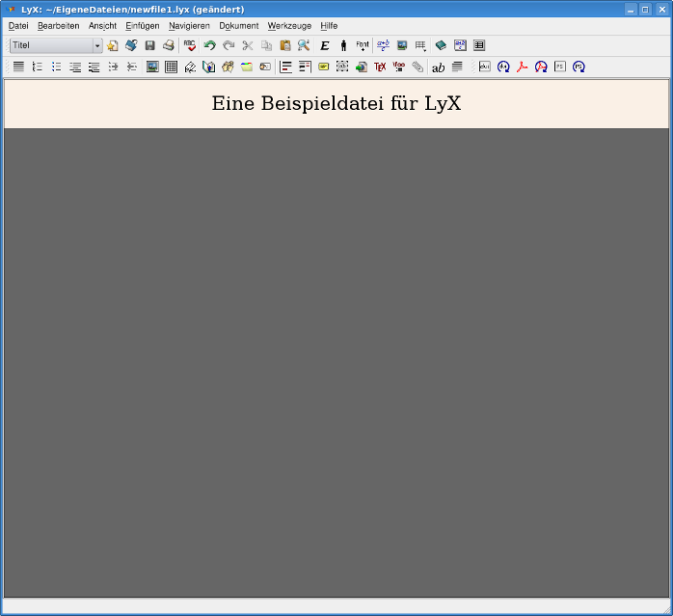Open paragraph settings icon
This screenshot has width=673, height=616.
(457, 67)
